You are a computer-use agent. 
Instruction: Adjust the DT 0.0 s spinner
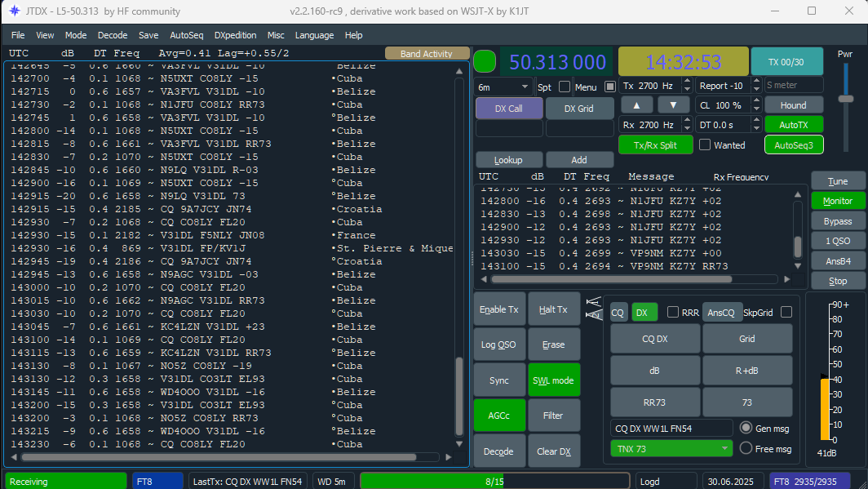point(728,125)
